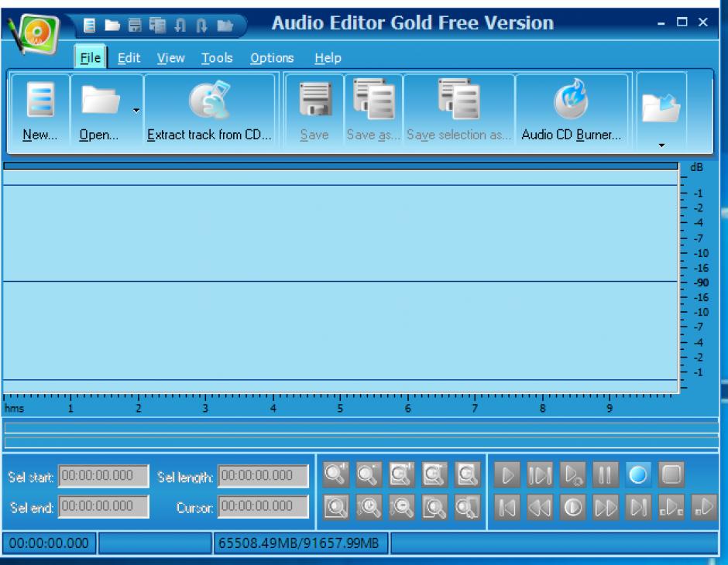Click third magnifier in the top zoom row
Image resolution: width=728 pixels, height=565 pixels.
[x=402, y=474]
